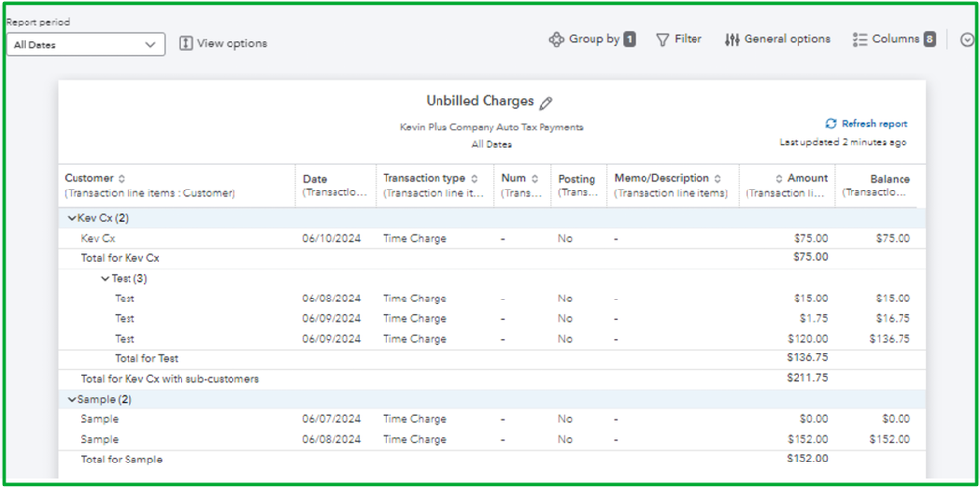Sort by Transaction type column sort arrows
980x489 pixels.
pos(475,178)
